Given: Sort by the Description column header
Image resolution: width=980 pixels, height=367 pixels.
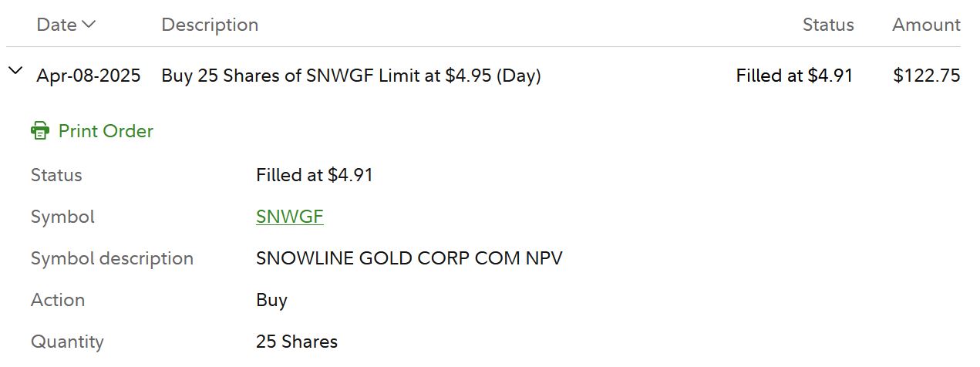Looking at the screenshot, I should [x=210, y=25].
